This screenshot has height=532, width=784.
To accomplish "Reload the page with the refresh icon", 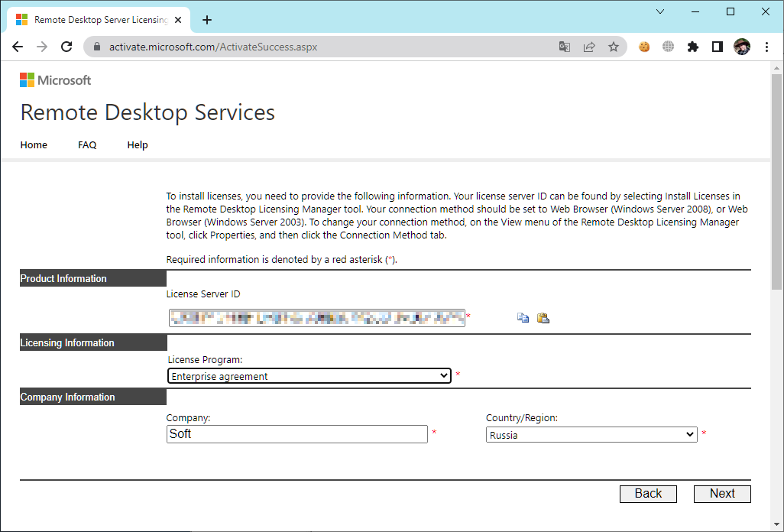I will [66, 47].
